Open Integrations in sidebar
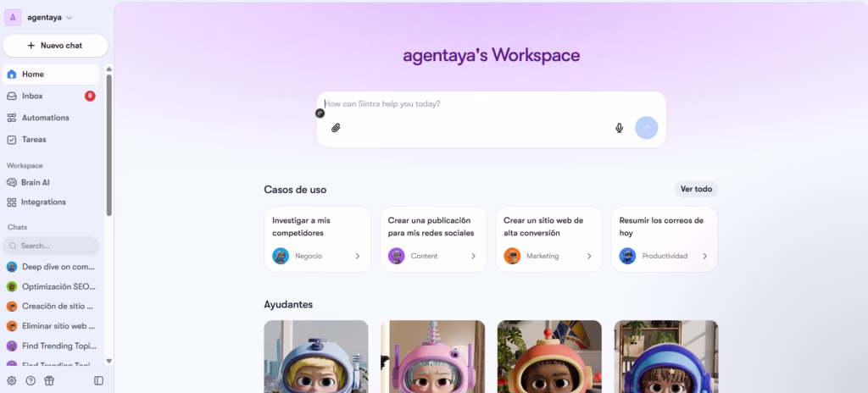This screenshot has width=868, height=393. tap(51, 202)
